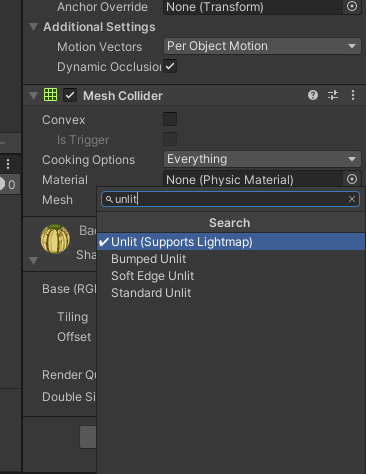
Task: Select the Bumped Unlit shader
Action: tap(231, 259)
